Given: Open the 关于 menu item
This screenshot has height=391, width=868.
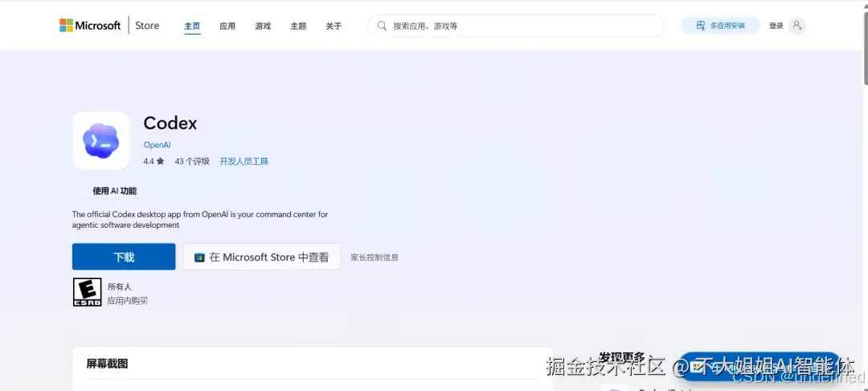Looking at the screenshot, I should (334, 26).
